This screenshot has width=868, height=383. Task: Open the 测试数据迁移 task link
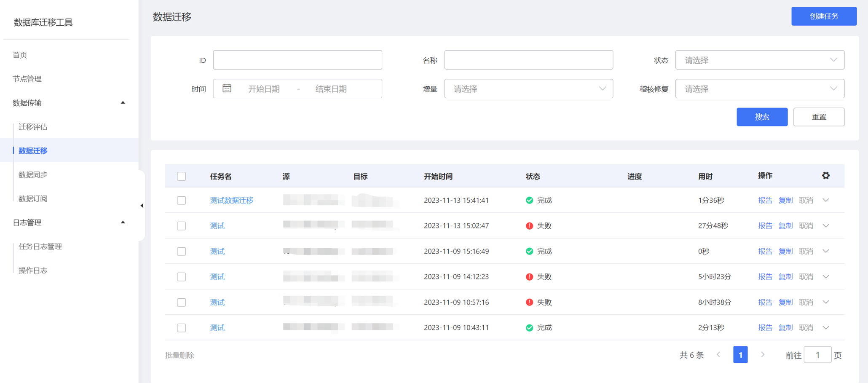[x=232, y=200]
